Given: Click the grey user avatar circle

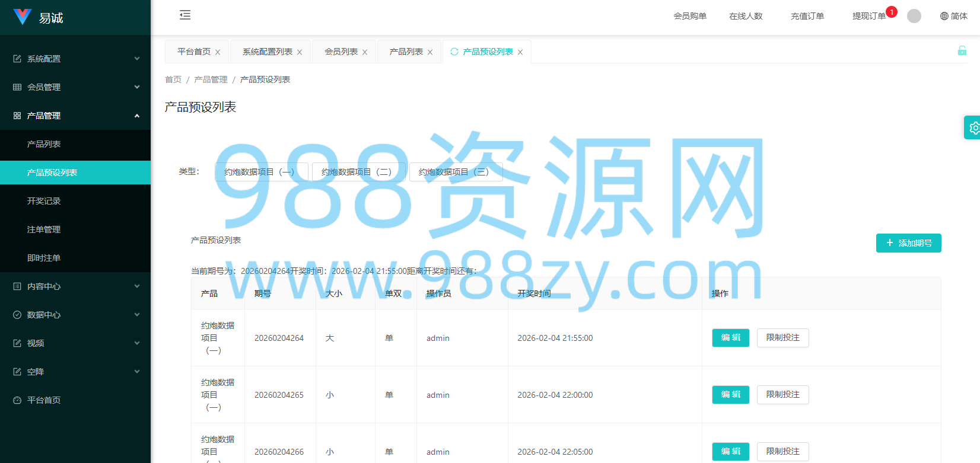Looking at the screenshot, I should [914, 16].
